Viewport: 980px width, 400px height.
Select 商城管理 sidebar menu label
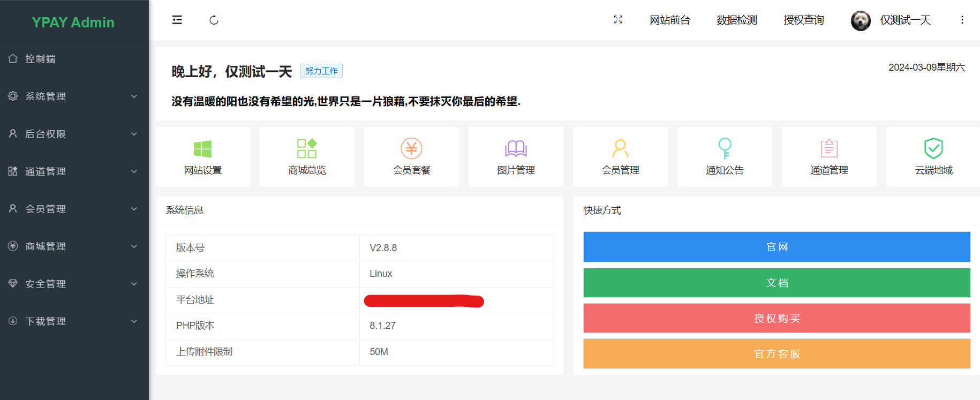(46, 246)
